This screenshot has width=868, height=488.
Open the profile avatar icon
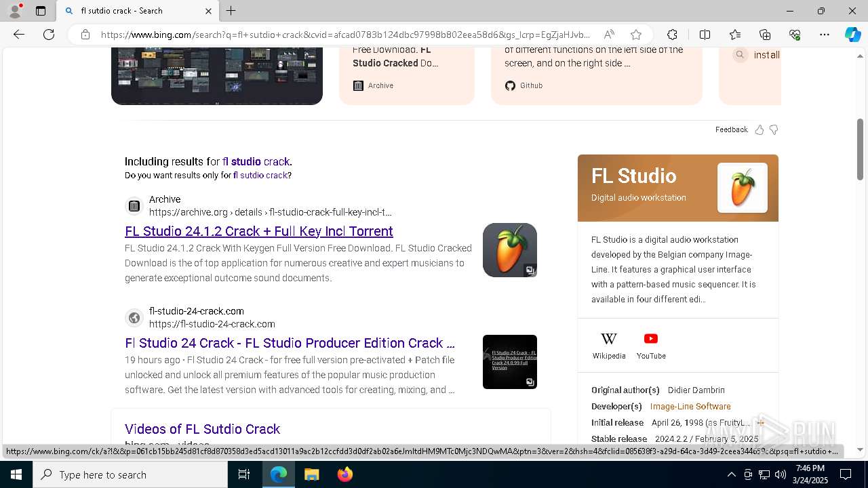coord(14,11)
